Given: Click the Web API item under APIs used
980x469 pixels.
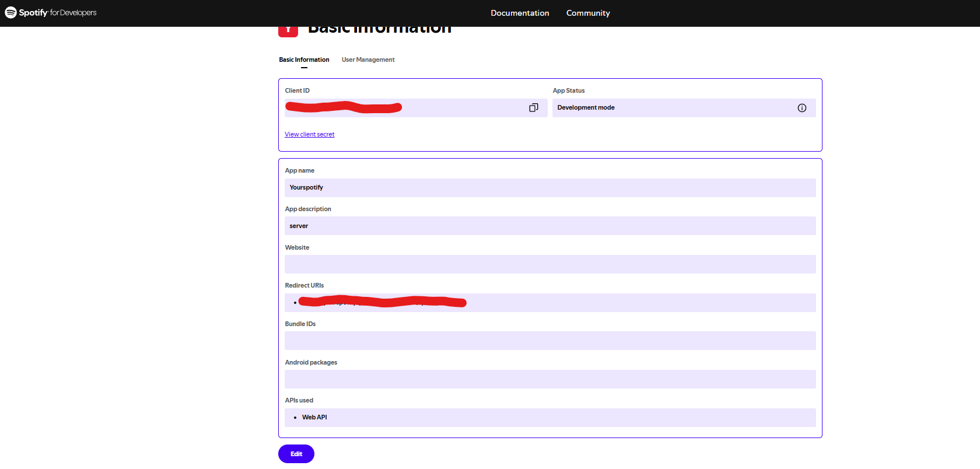Looking at the screenshot, I should coord(314,418).
